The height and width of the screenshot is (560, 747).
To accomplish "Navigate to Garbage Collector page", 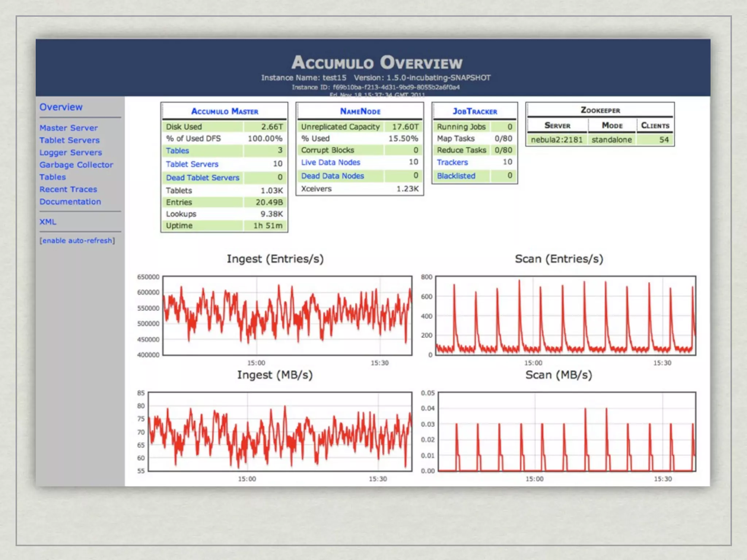I will click(76, 165).
